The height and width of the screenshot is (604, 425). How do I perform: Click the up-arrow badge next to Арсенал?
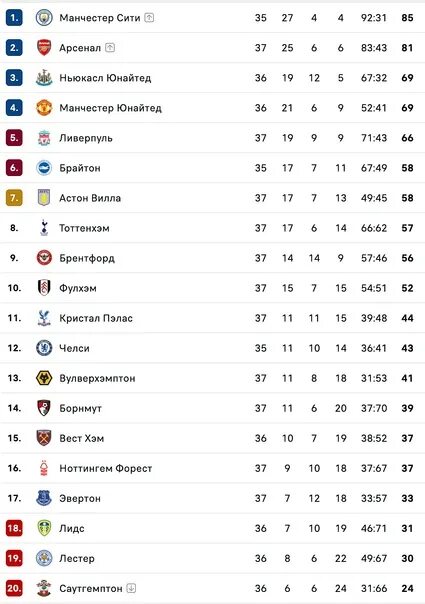[x=110, y=48]
